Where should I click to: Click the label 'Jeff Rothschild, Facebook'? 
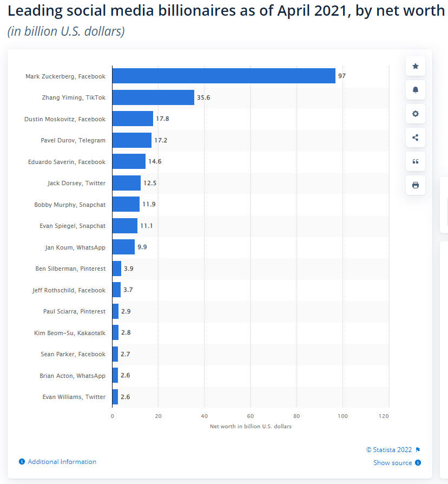pos(69,290)
